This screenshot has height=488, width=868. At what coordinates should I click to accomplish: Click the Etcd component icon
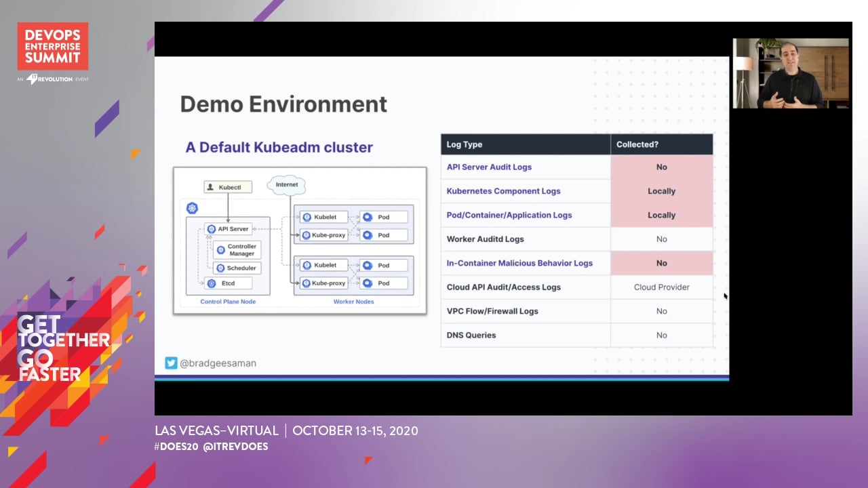(x=212, y=283)
